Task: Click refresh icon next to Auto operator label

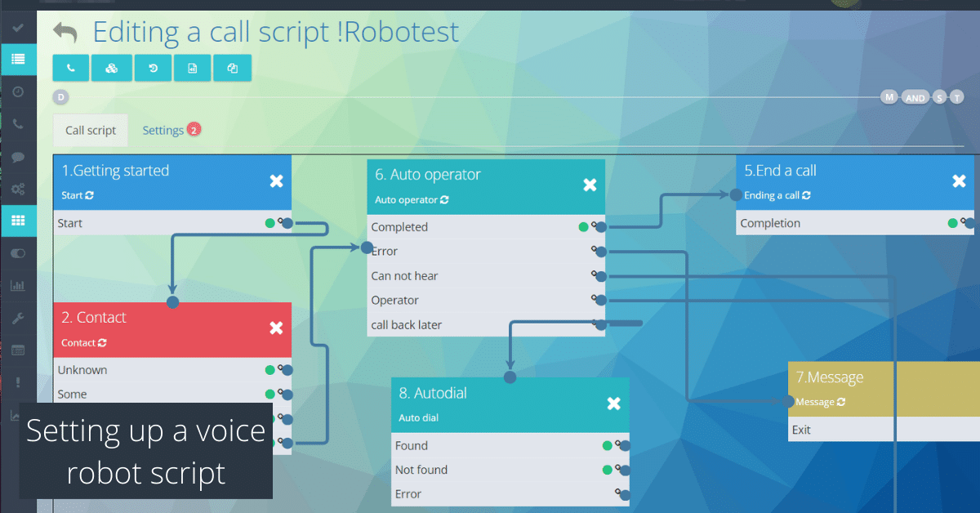Action: pyautogui.click(x=444, y=200)
